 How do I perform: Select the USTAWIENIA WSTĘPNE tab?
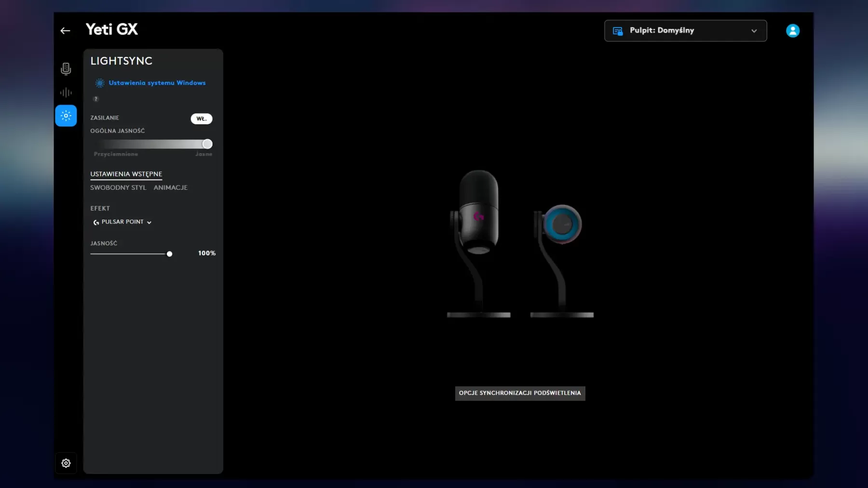pos(126,174)
